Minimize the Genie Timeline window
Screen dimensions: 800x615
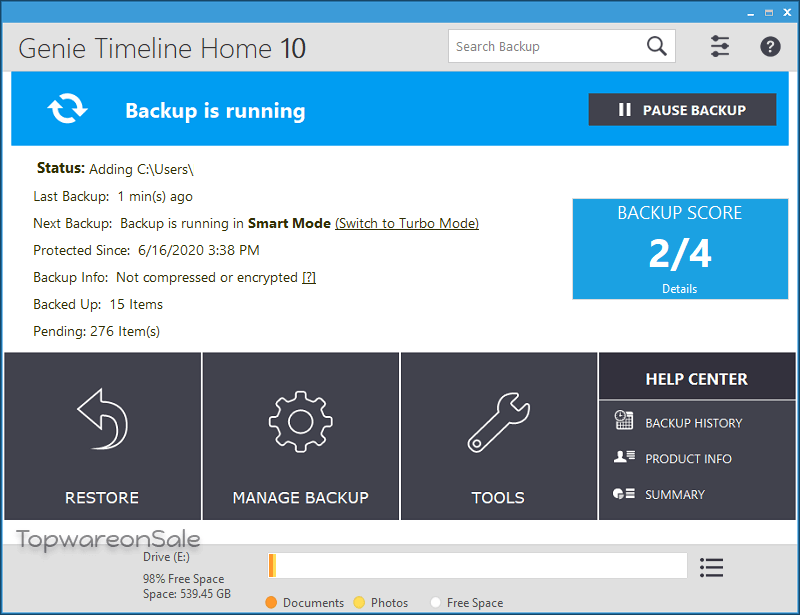click(x=751, y=13)
